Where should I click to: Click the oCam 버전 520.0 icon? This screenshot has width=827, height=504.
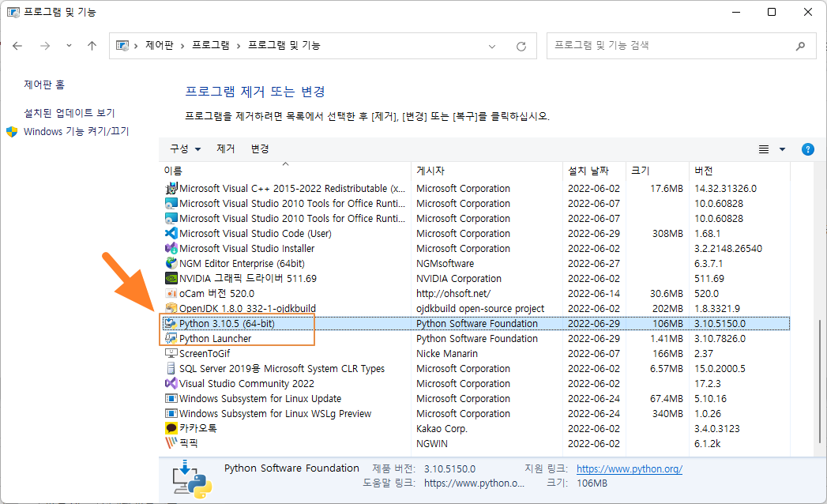[171, 293]
